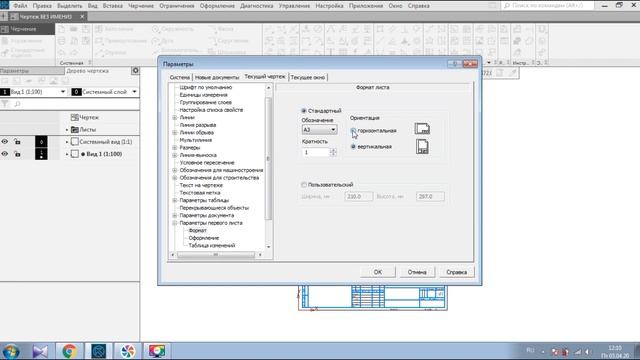Select Настройка списка свойств tree item

(211, 110)
